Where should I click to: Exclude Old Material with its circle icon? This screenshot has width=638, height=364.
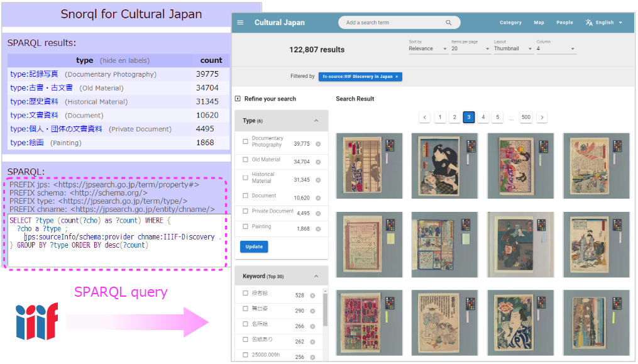[318, 162]
